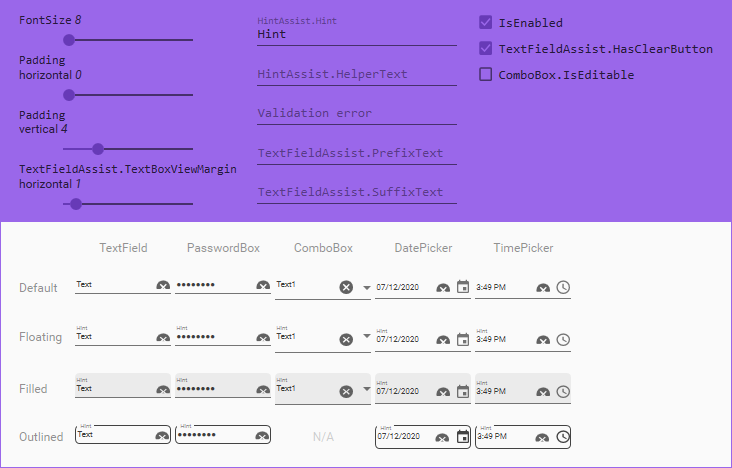Image resolution: width=732 pixels, height=468 pixels.
Task: Uncheck the IsEnabled checkbox
Action: click(486, 22)
